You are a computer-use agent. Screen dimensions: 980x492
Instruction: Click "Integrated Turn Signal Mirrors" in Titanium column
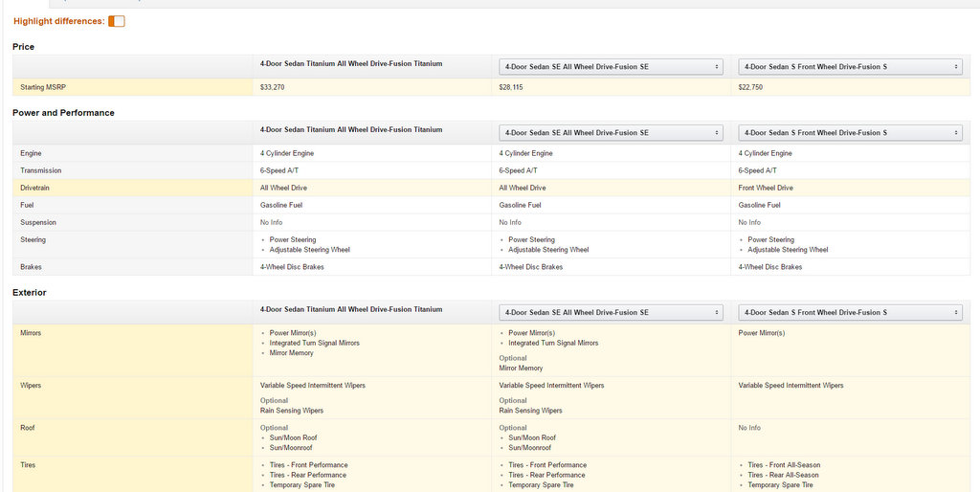(314, 344)
